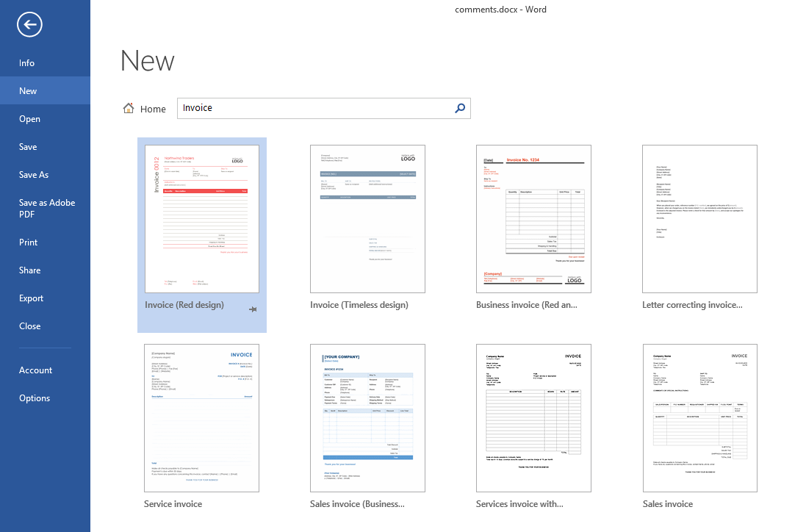
Task: Click the back arrow circle icon
Action: click(29, 24)
